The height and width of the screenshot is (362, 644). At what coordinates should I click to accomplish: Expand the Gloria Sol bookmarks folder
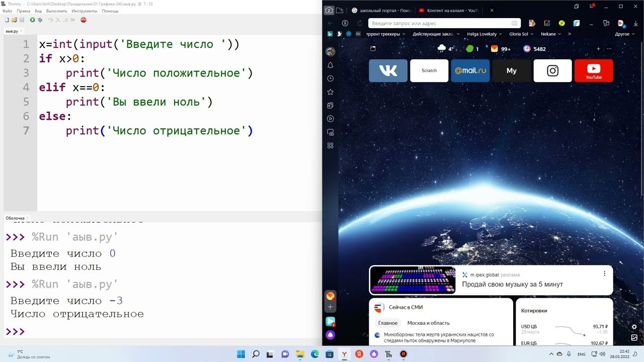[521, 34]
